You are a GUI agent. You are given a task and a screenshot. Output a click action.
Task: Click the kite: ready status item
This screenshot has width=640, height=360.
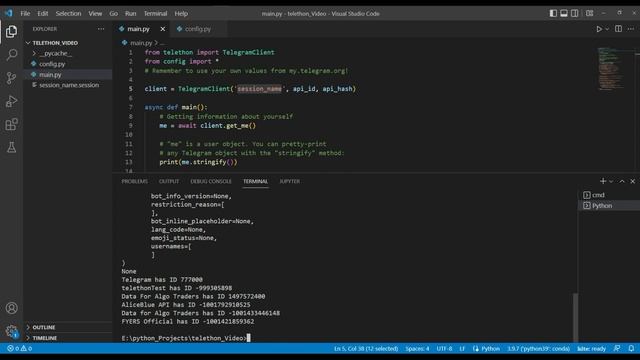[x=591, y=349]
